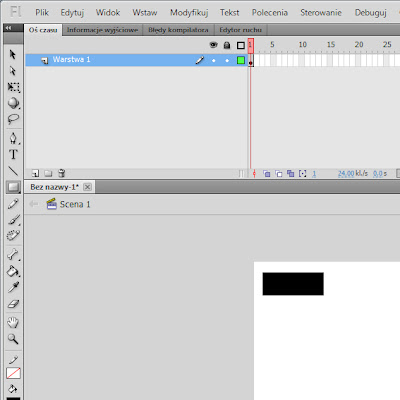Select the Rectangle tool
The width and height of the screenshot is (400, 400).
[13, 187]
